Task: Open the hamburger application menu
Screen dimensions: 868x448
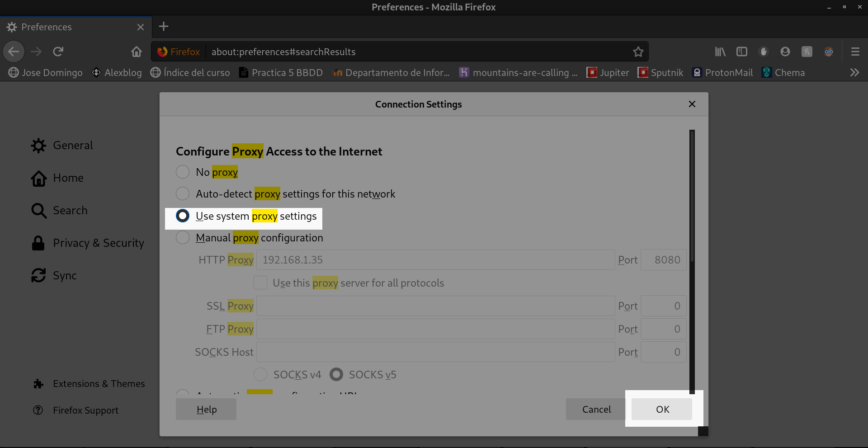Action: (x=855, y=52)
